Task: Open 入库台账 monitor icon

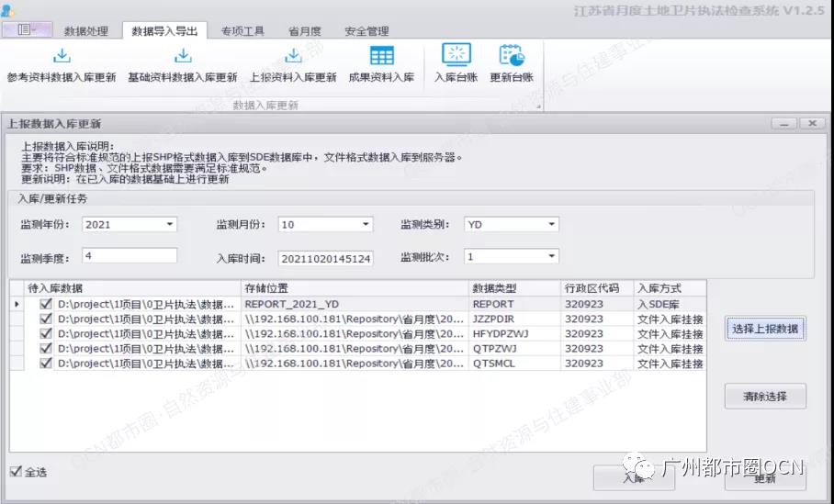Action: pyautogui.click(x=456, y=55)
